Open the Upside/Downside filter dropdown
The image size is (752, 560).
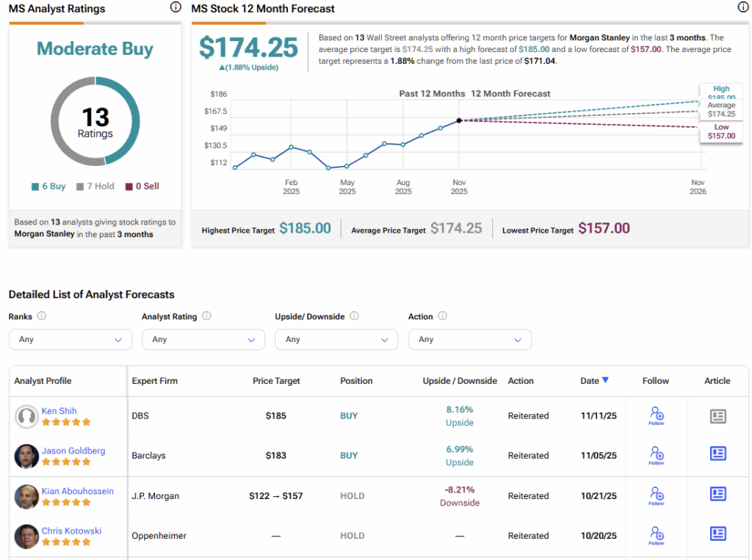pyautogui.click(x=336, y=340)
